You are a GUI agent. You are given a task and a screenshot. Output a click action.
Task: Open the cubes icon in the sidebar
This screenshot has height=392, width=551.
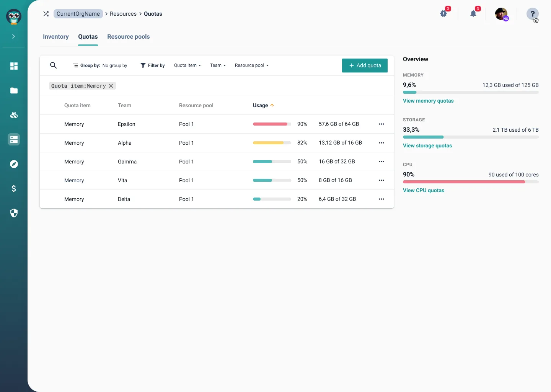14,115
